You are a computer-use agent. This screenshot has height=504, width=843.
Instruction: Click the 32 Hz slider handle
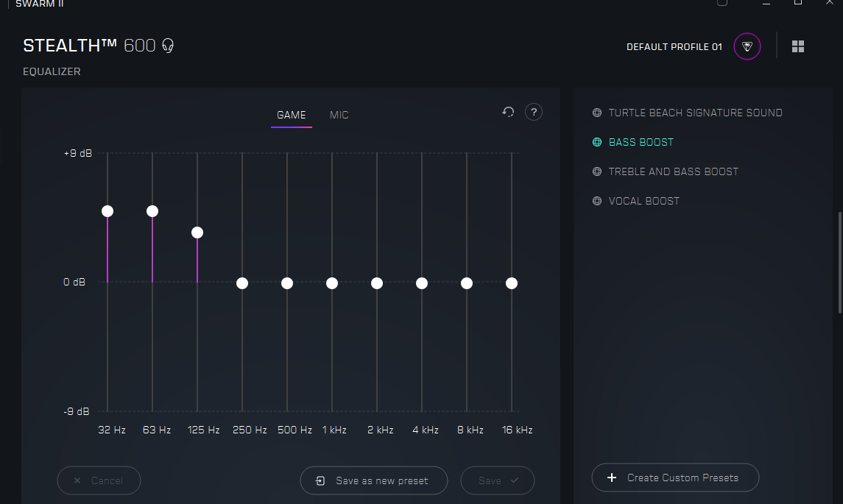pos(107,211)
